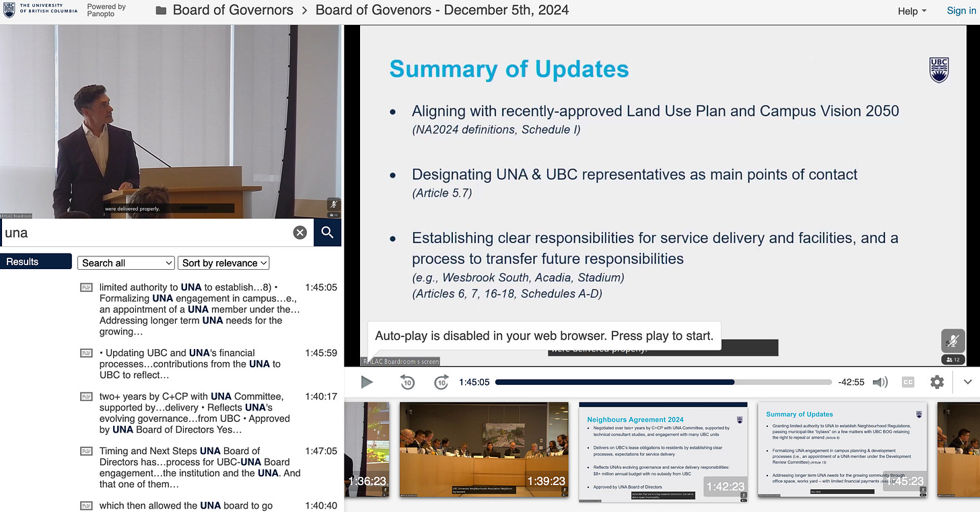Image resolution: width=980 pixels, height=512 pixels.
Task: Mute the audio with speaker icon
Action: point(880,382)
